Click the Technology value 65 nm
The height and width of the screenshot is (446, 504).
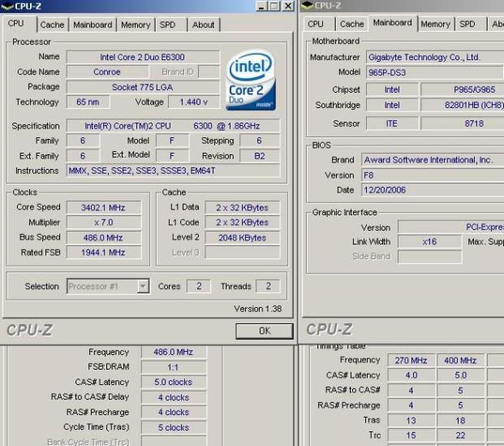click(x=88, y=102)
